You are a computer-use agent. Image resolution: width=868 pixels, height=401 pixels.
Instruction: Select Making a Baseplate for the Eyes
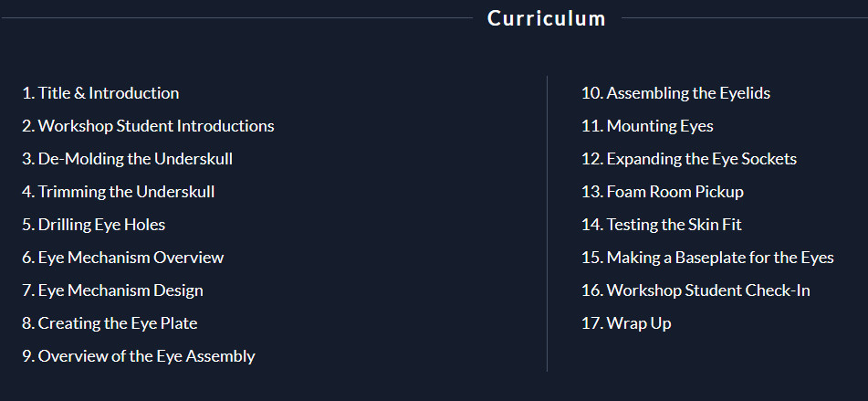(707, 258)
